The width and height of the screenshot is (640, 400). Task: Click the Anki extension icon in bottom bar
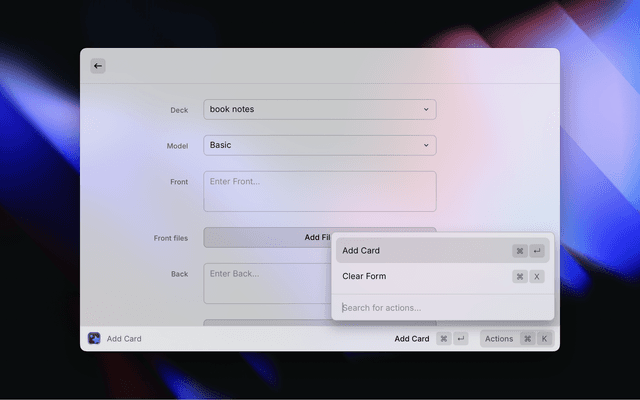tap(94, 339)
